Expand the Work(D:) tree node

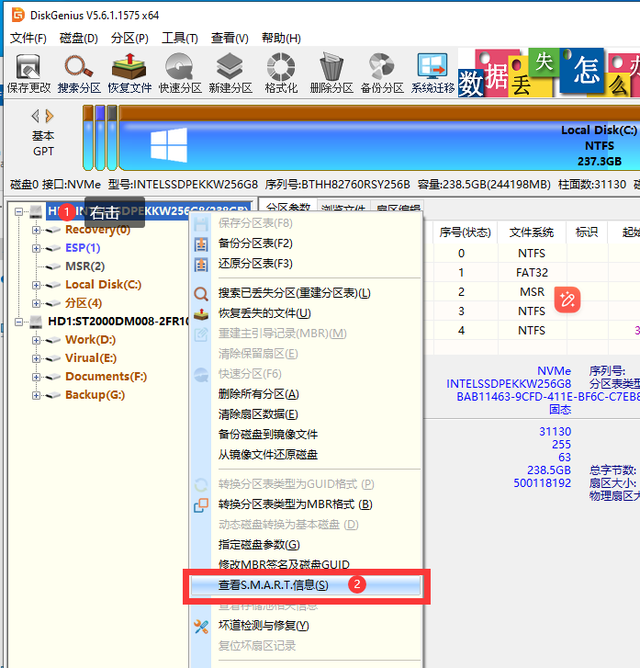pyautogui.click(x=36, y=340)
